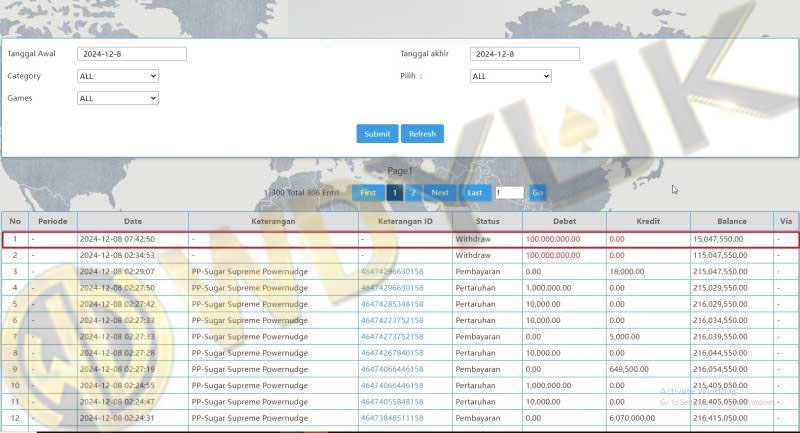
Task: Jump to the Last page
Action: point(474,193)
